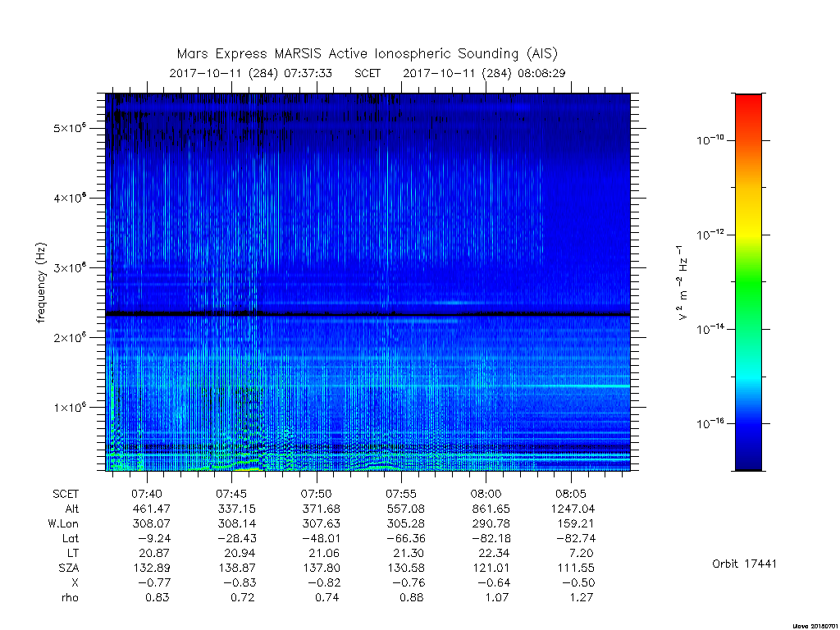Click the 07:40 time tick label
The width and height of the screenshot is (840, 630).
(x=147, y=494)
